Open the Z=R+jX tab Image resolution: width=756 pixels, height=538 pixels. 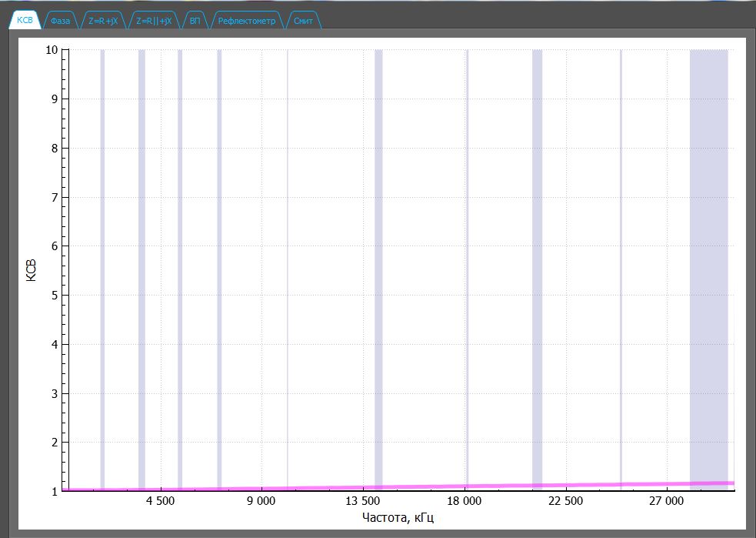(x=103, y=21)
